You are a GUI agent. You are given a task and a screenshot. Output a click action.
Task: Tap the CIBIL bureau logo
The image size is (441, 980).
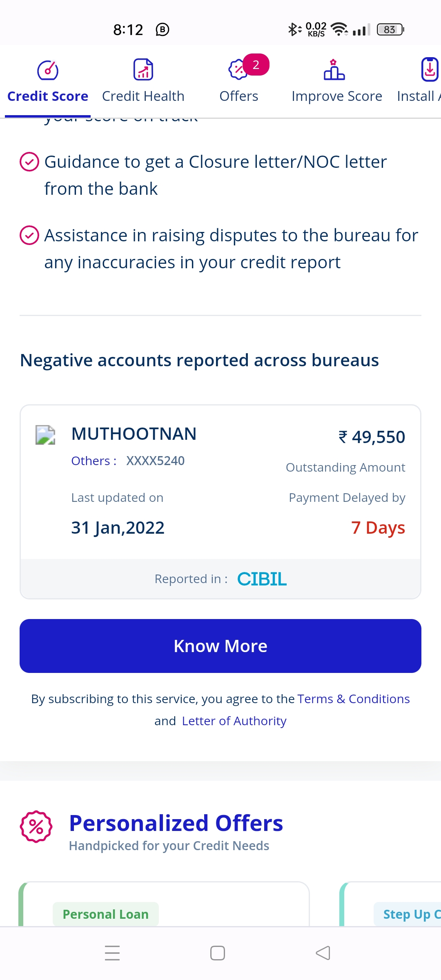(x=262, y=579)
